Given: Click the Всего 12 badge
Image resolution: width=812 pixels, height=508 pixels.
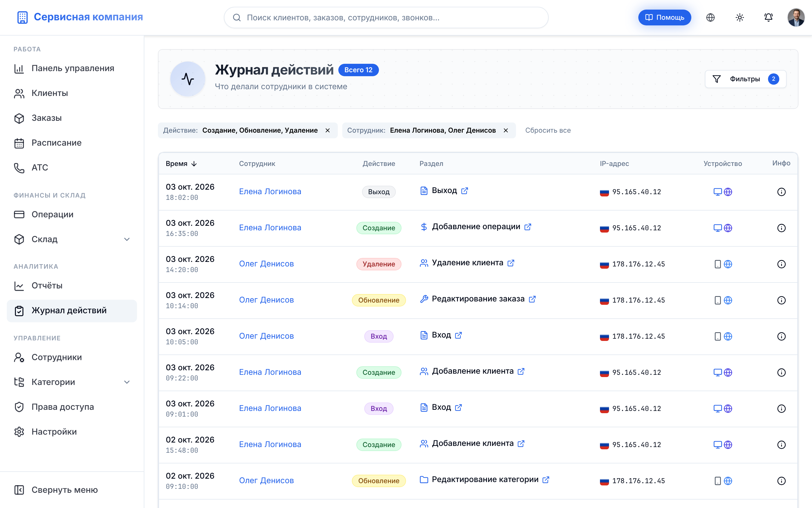Looking at the screenshot, I should click(358, 70).
